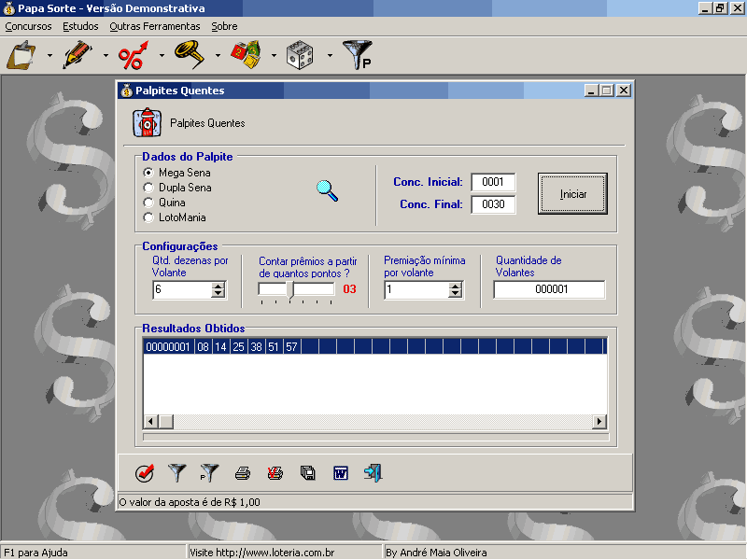Click the red checkmark icon

tap(144, 473)
